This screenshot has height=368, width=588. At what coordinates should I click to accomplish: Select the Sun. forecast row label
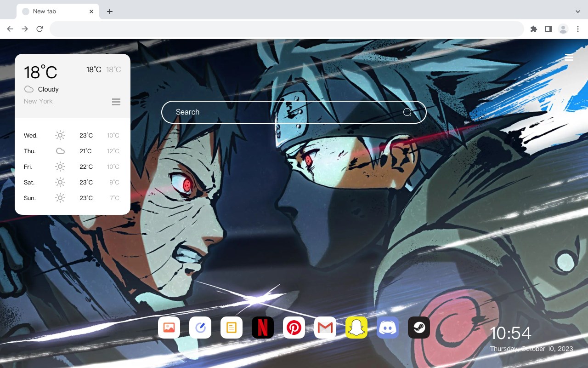pyautogui.click(x=30, y=198)
